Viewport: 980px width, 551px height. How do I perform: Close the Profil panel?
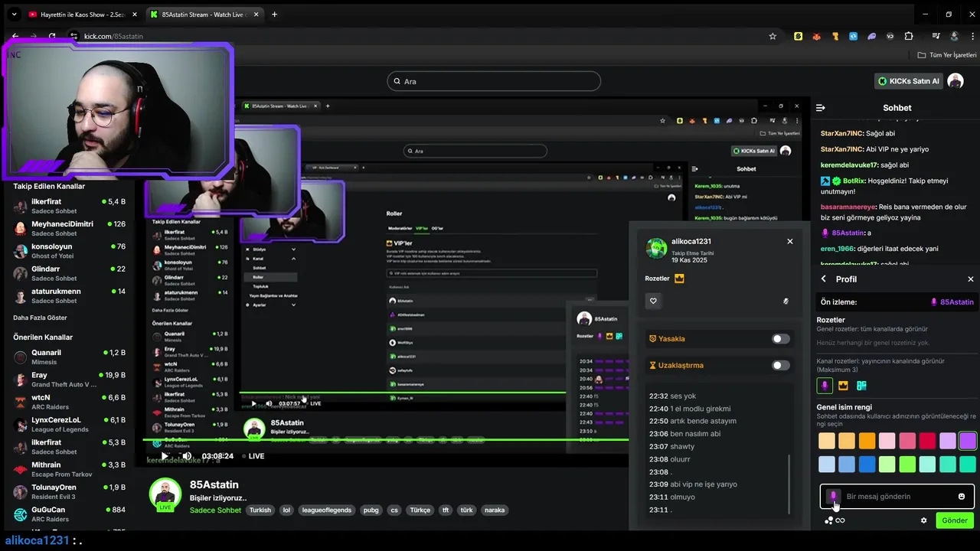pyautogui.click(x=971, y=279)
